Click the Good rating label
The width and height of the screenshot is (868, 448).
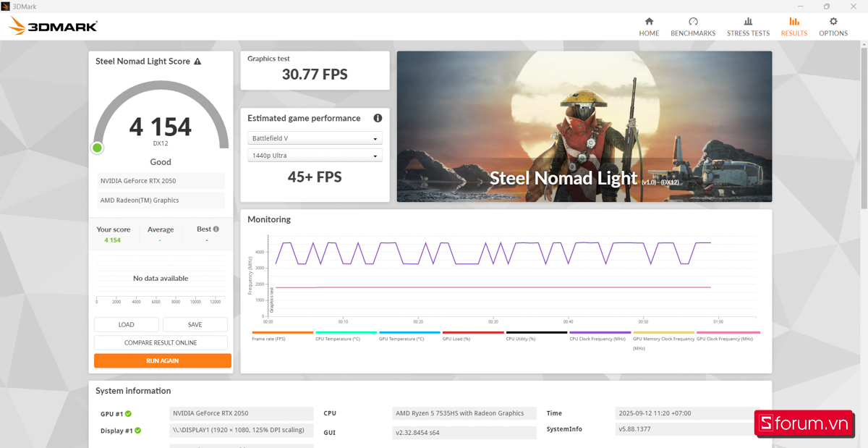[161, 162]
